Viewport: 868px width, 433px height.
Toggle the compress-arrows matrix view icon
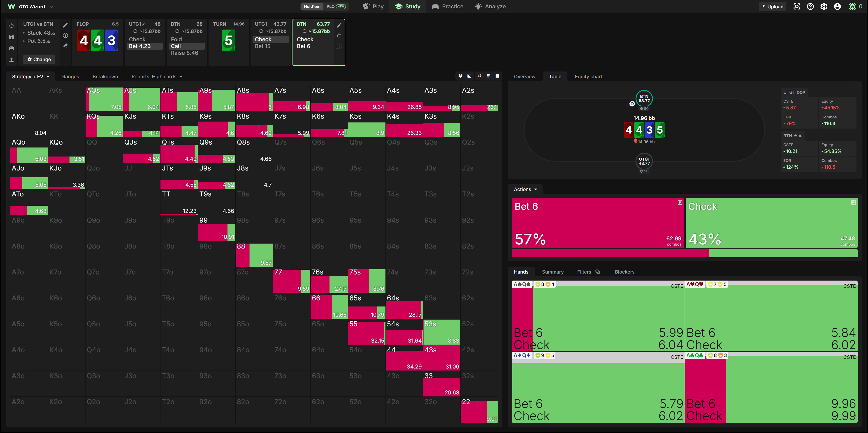(480, 76)
